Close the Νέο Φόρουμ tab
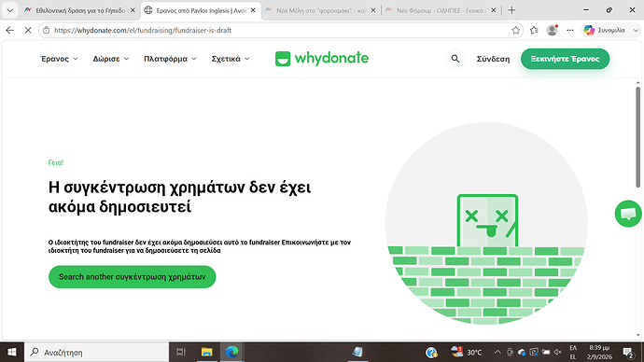644x362 pixels. point(494,10)
